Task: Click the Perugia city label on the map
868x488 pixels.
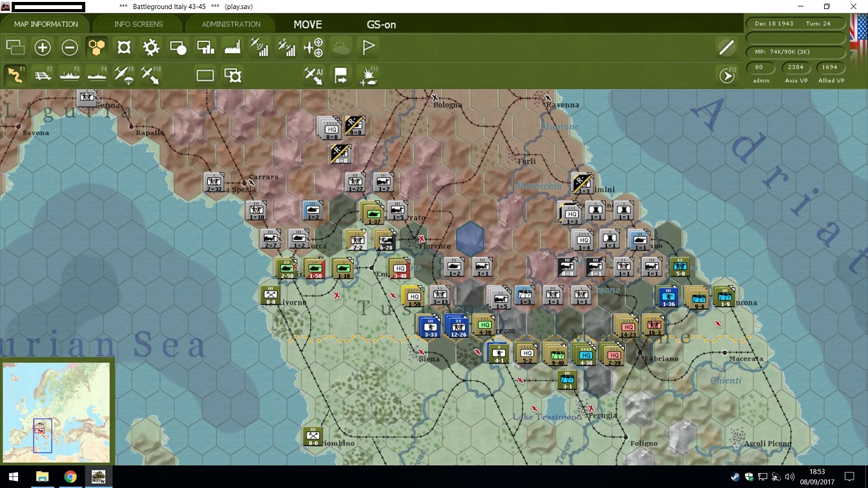Action: (x=603, y=415)
